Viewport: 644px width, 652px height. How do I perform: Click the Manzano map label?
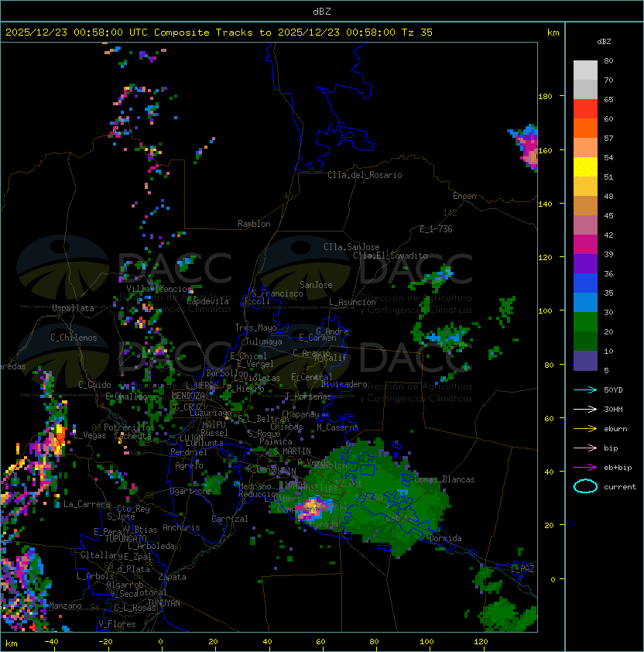coord(65,606)
